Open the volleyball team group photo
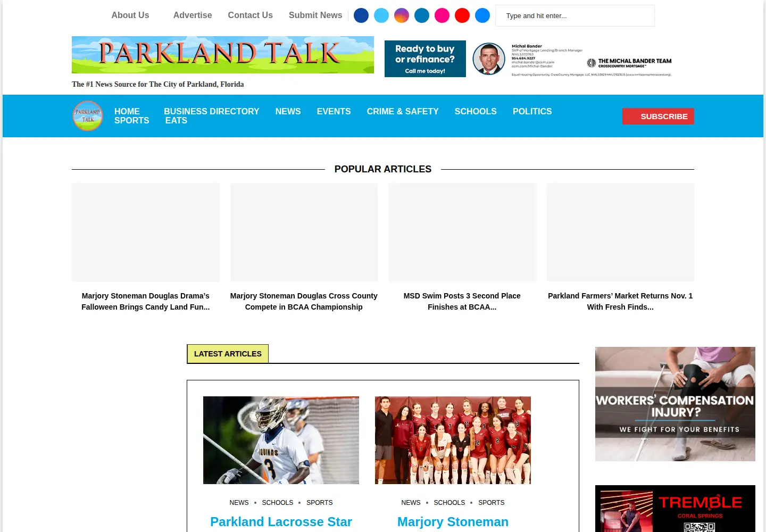Screen dimensions: 766x532 (453, 440)
